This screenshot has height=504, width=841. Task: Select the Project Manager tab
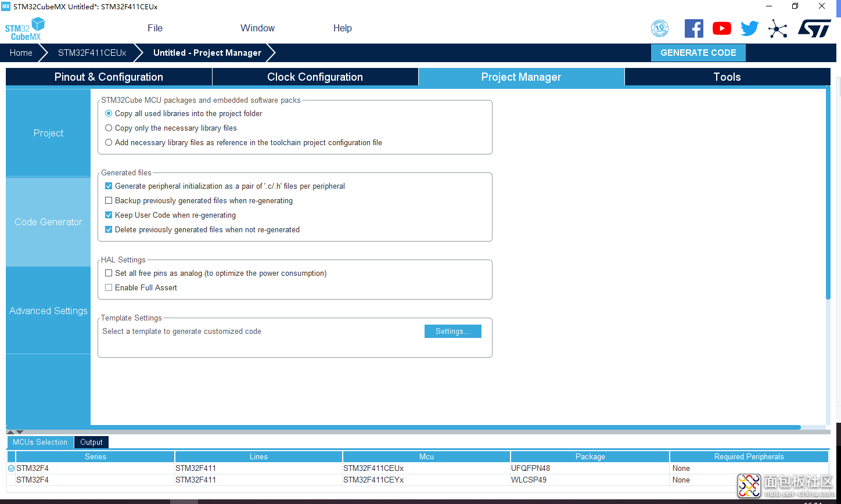click(x=521, y=77)
